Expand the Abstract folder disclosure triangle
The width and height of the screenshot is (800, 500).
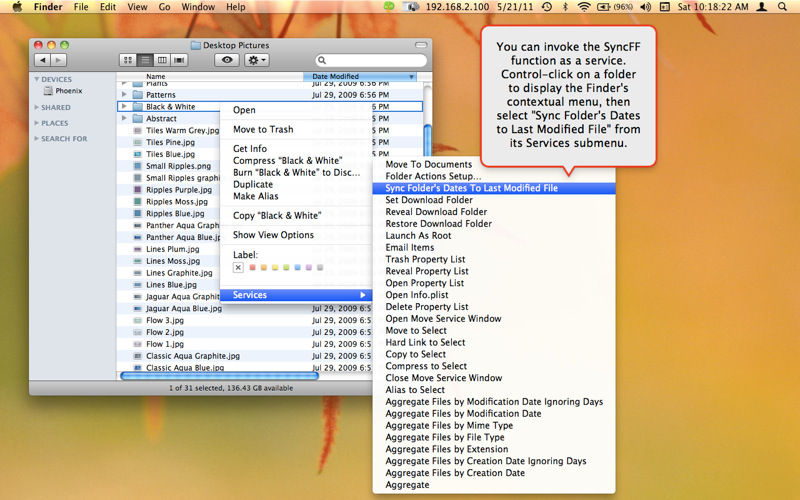coord(124,118)
